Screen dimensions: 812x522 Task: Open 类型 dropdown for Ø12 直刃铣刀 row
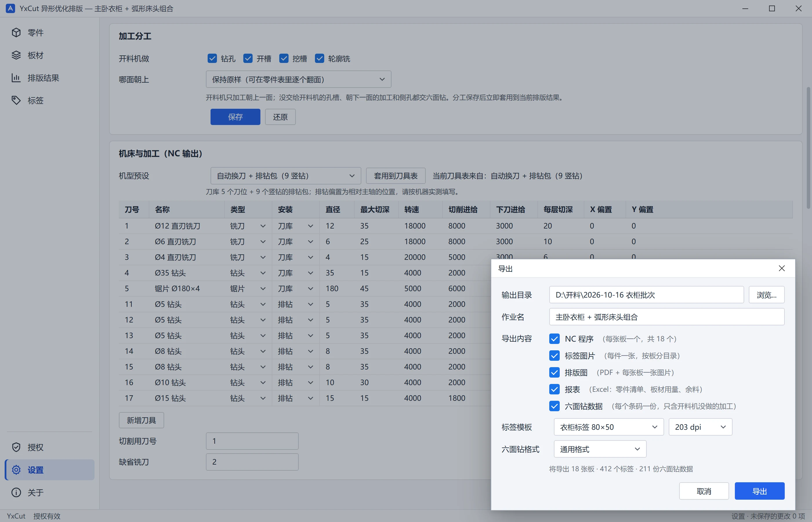pyautogui.click(x=248, y=226)
